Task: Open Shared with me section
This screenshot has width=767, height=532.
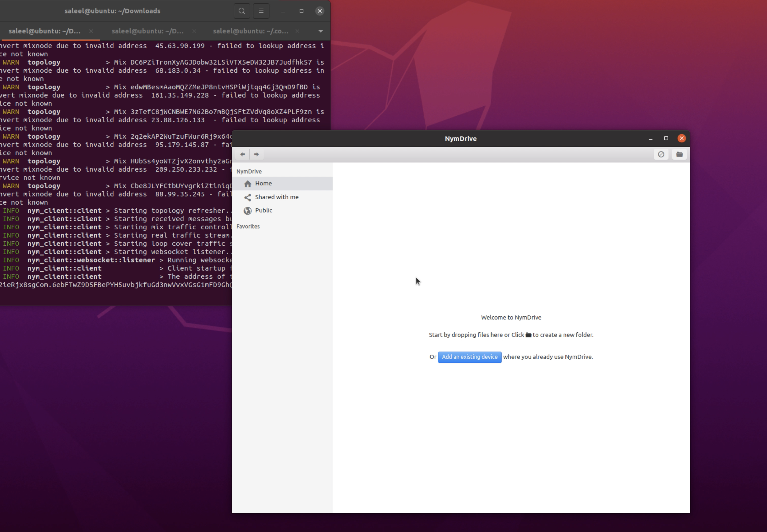Action: tap(277, 197)
